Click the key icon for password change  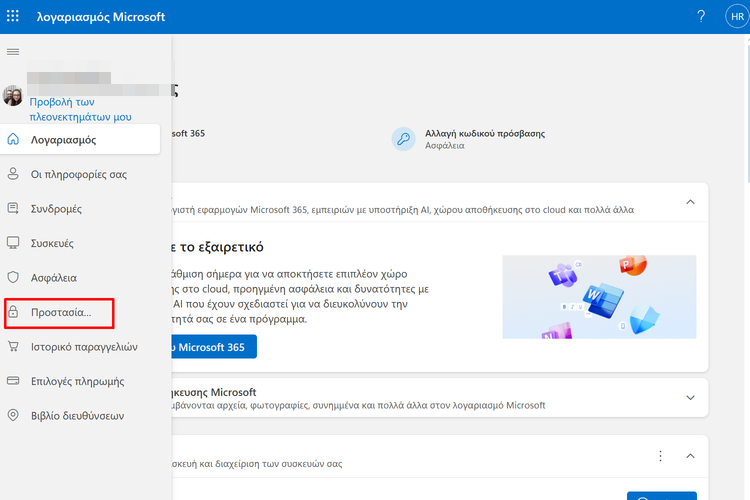pyautogui.click(x=403, y=139)
